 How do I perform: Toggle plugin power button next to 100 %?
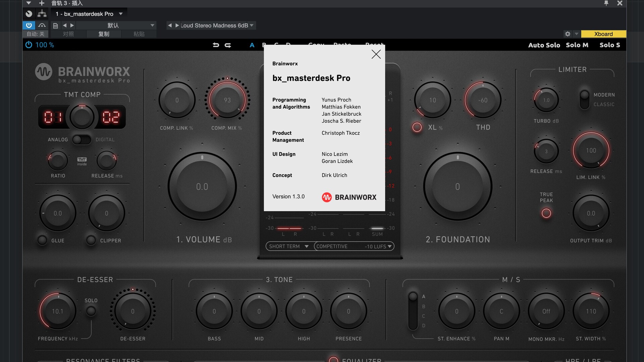[x=29, y=45]
